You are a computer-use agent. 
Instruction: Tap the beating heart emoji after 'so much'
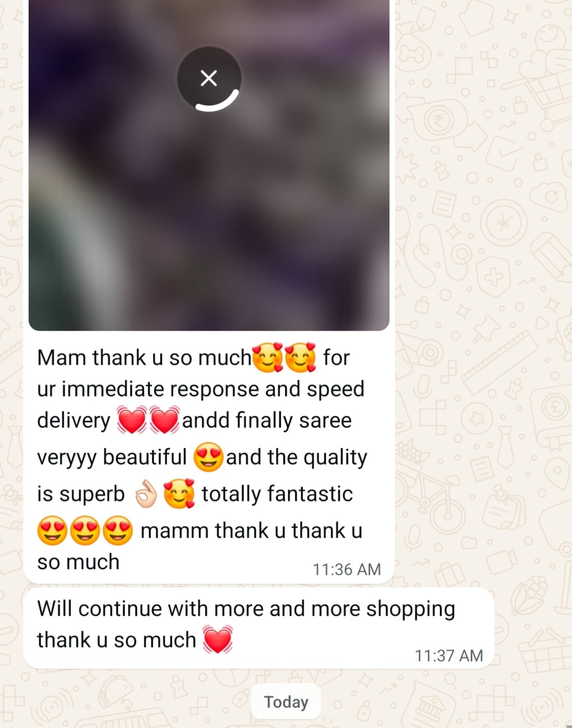click(x=217, y=640)
